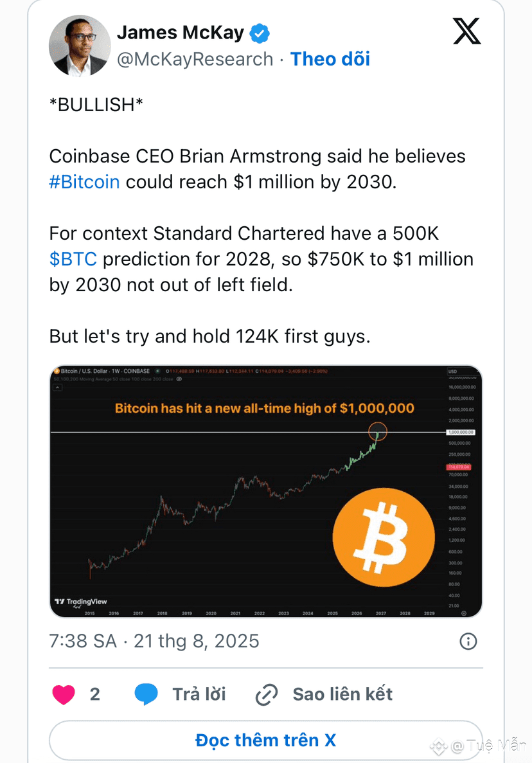Like the tweet with the heart icon
The image size is (532, 763).
tap(64, 694)
